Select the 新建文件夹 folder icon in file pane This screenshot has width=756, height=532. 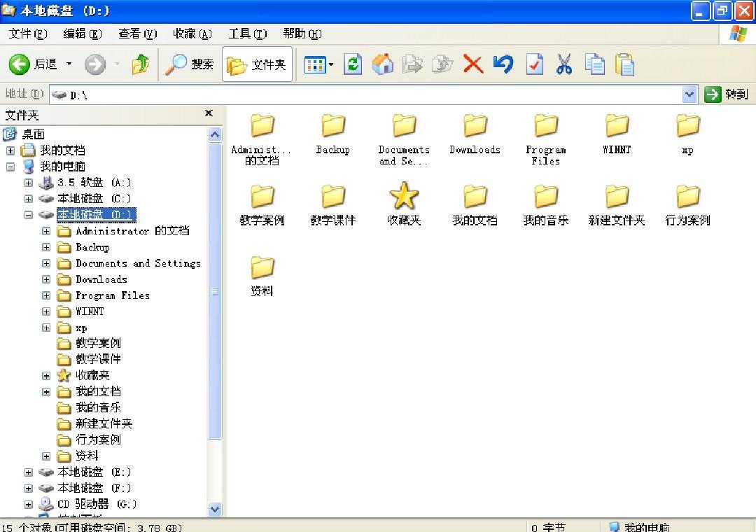[617, 197]
